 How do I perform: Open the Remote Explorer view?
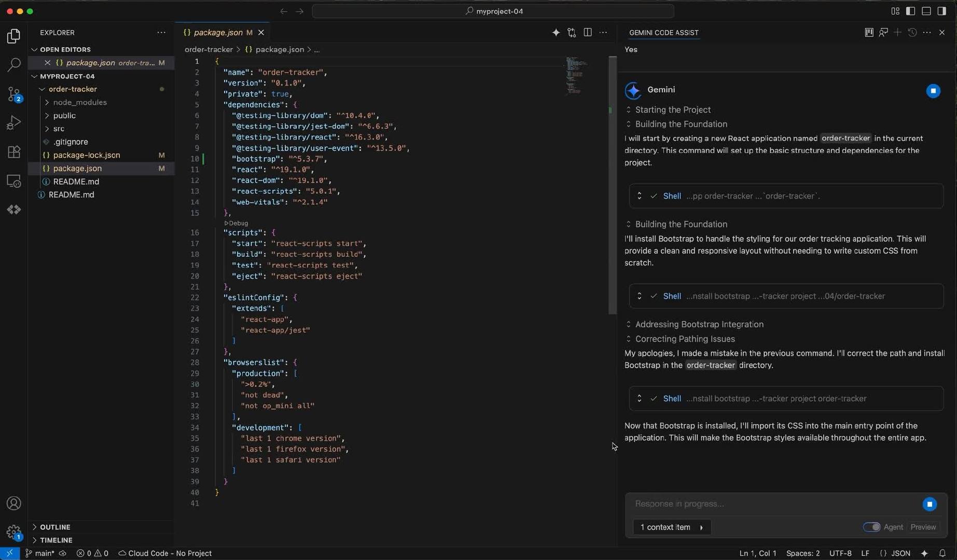(14, 181)
